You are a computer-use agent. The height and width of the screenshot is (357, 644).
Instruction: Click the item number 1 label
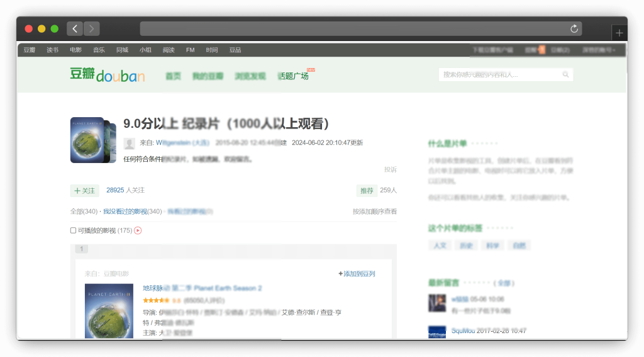[81, 249]
